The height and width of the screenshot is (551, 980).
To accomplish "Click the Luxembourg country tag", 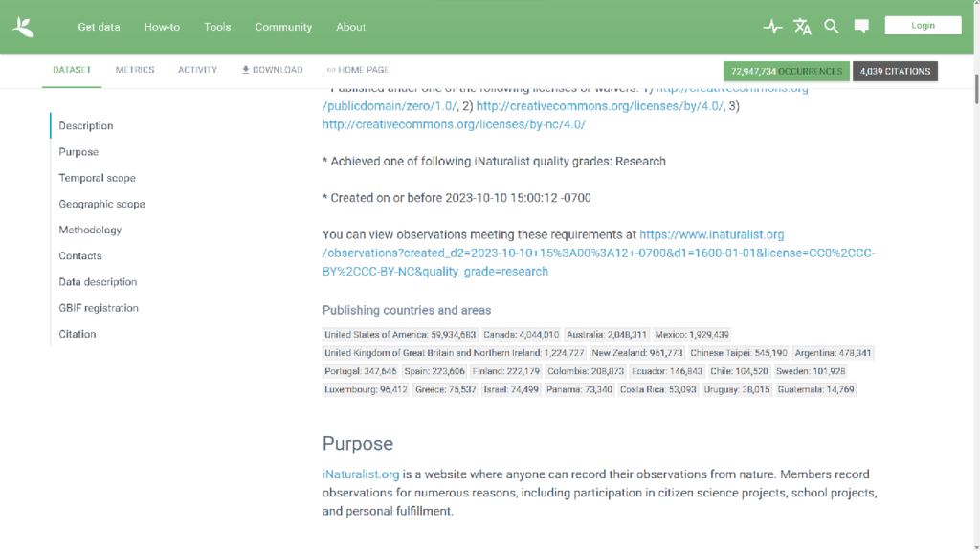I will pos(366,390).
